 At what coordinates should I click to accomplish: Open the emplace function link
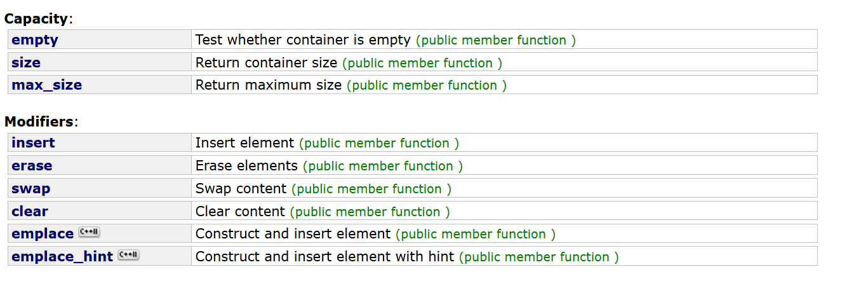coord(43,234)
